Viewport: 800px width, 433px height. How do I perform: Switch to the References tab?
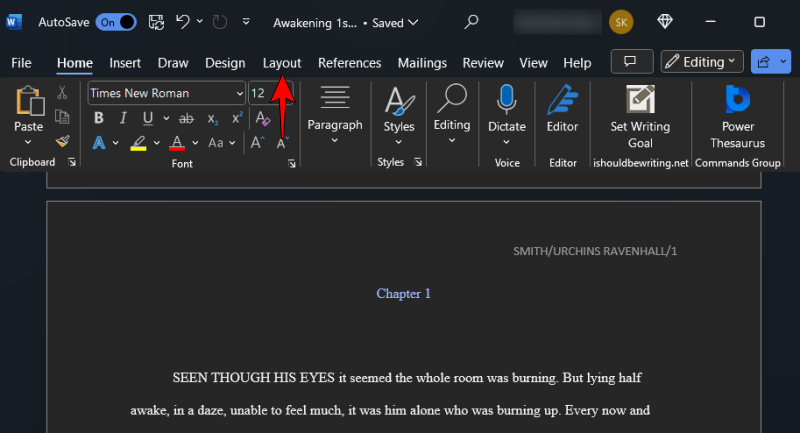tap(349, 63)
